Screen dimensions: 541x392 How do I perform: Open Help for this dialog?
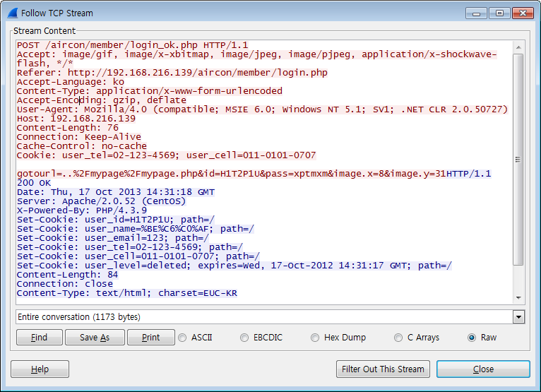click(x=40, y=369)
